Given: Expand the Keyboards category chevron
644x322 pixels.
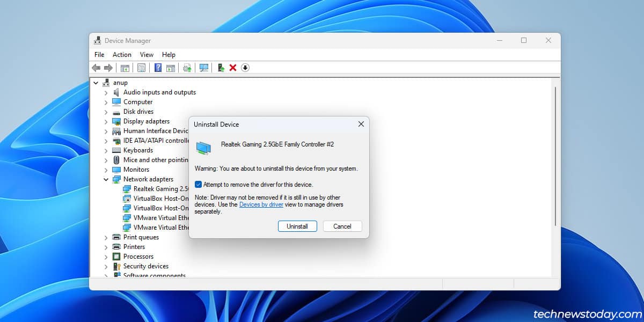Looking at the screenshot, I should coord(106,150).
